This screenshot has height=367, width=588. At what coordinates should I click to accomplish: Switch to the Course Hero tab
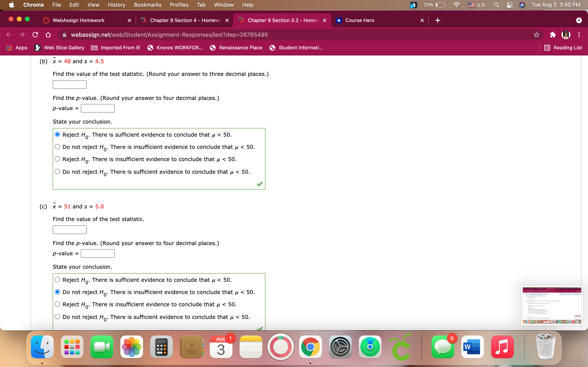[x=360, y=20]
